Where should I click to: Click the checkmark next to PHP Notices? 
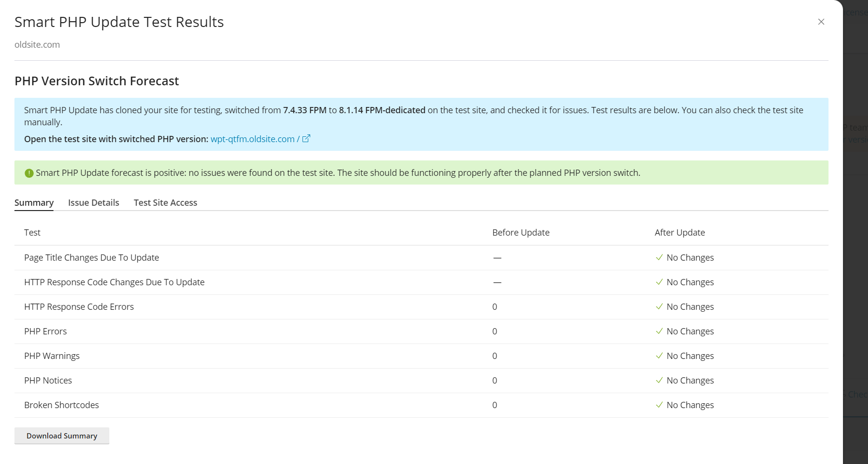pyautogui.click(x=659, y=380)
